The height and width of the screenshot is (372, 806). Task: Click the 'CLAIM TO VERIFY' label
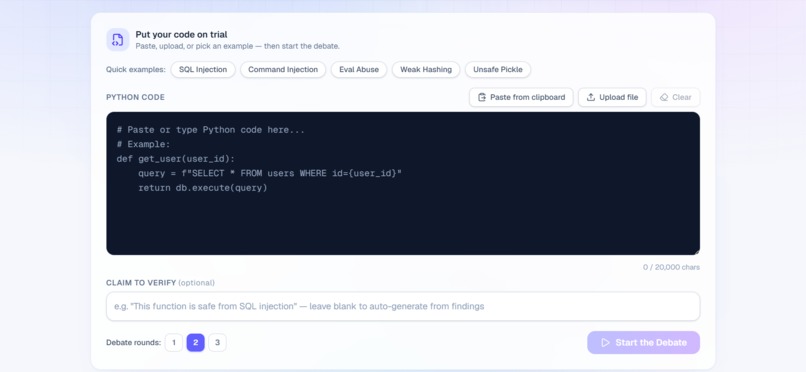click(x=141, y=283)
